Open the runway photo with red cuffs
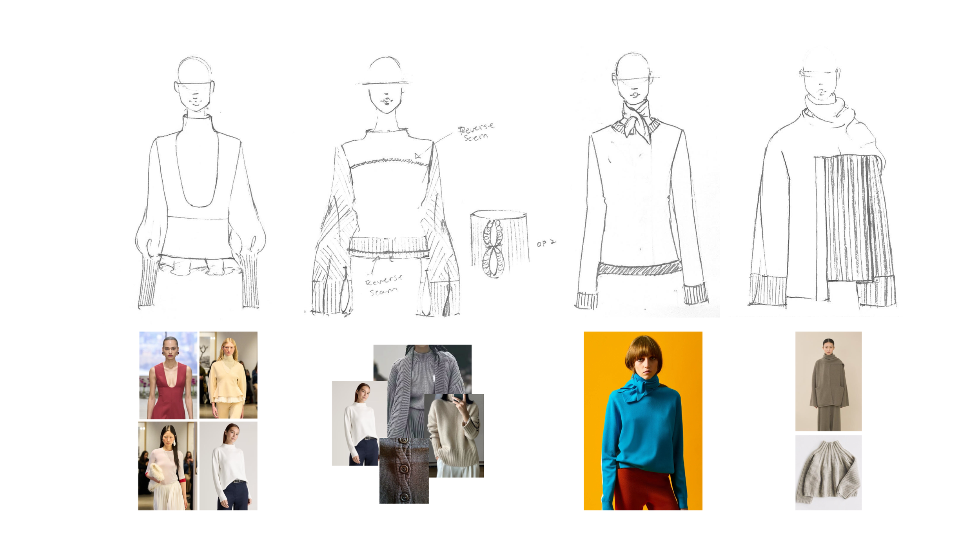This screenshot has height=551, width=980. pyautogui.click(x=167, y=466)
